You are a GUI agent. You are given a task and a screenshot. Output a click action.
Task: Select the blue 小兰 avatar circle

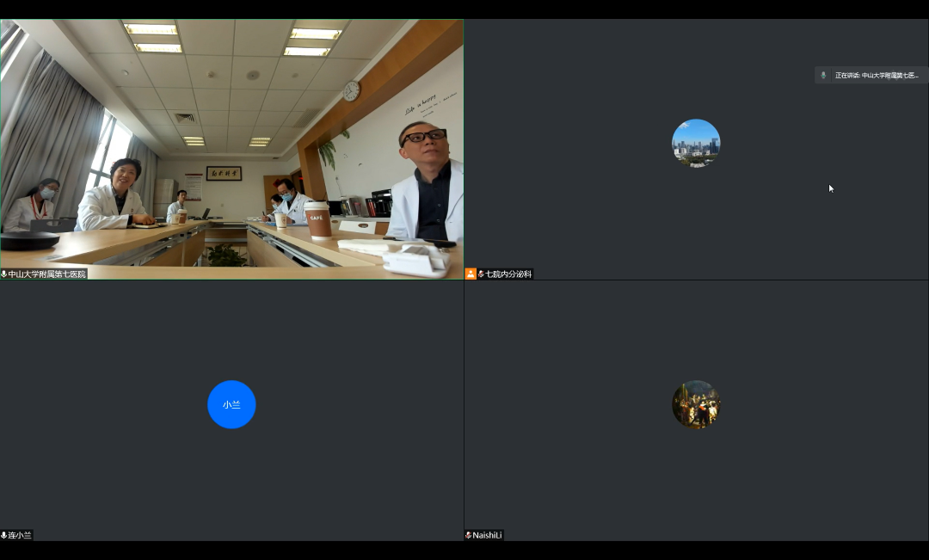tap(231, 404)
